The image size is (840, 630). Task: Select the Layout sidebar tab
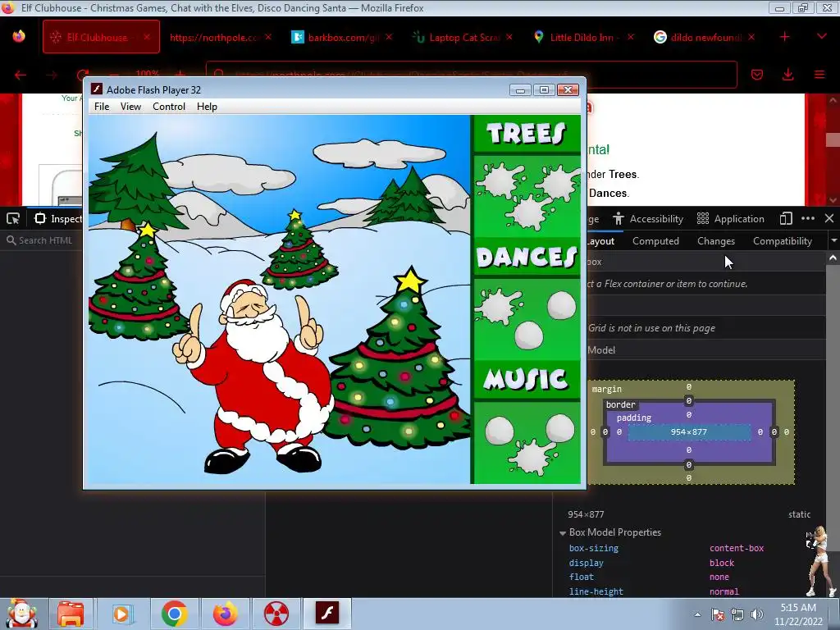(x=600, y=241)
